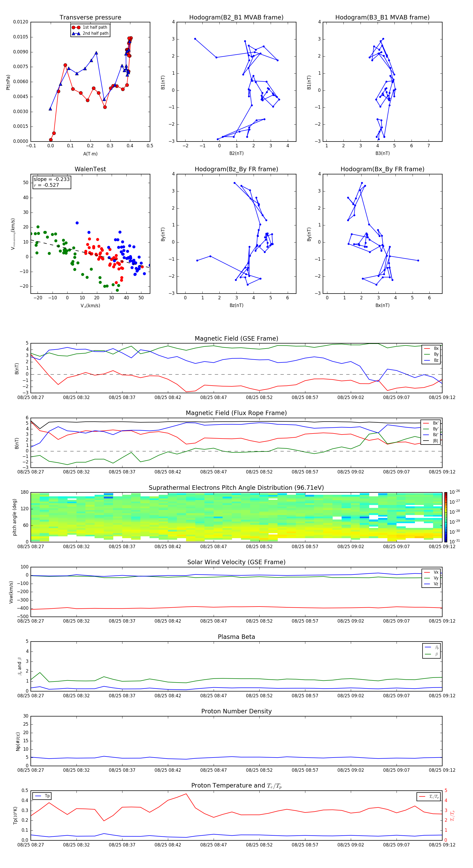Click 'Hodogram(Bz_By FR frame)' title
Viewport: 473px width, 868px height.
(x=236, y=169)
